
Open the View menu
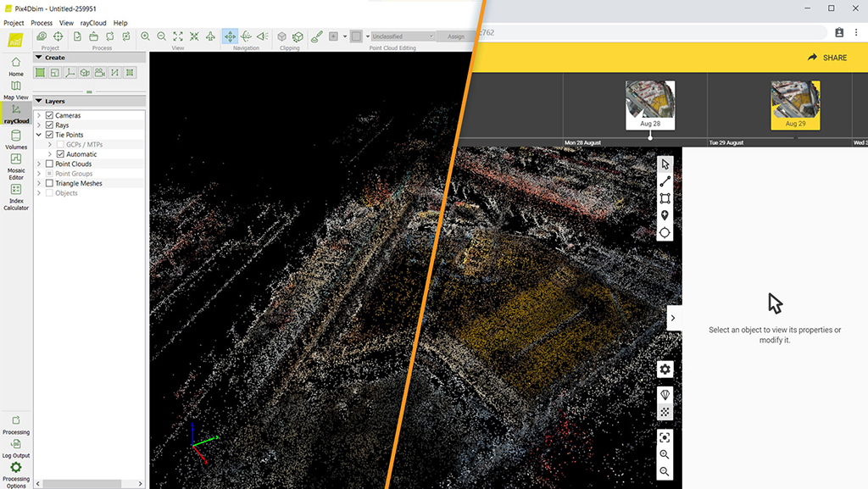66,23
